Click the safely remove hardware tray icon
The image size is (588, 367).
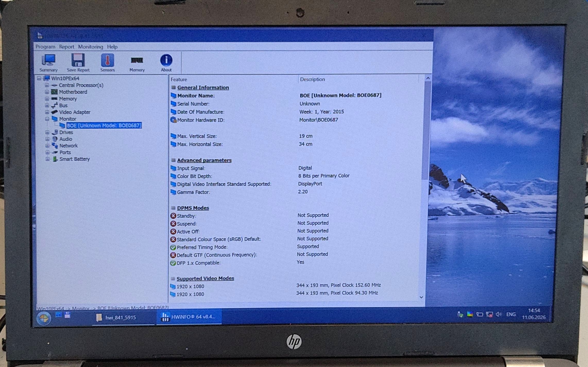click(x=460, y=314)
